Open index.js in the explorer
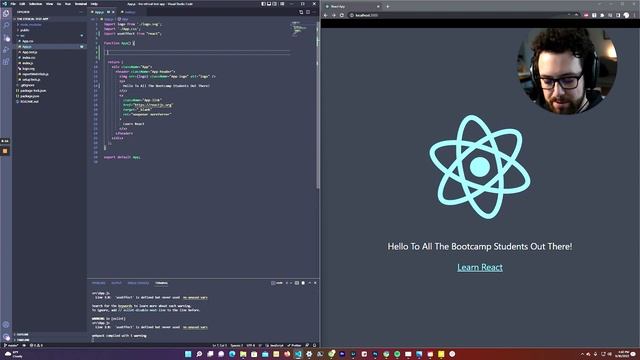640x360 pixels. (49, 63)
